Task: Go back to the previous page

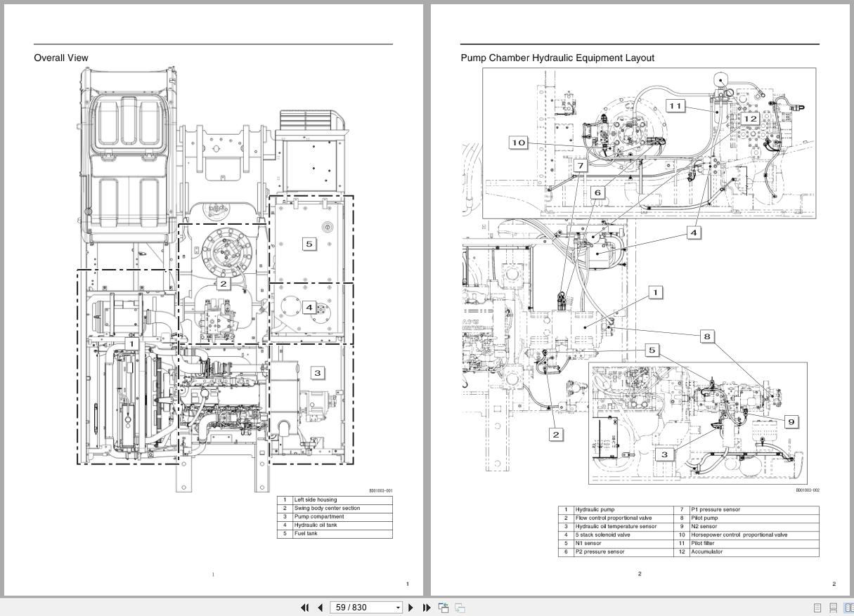Action: click(x=320, y=607)
